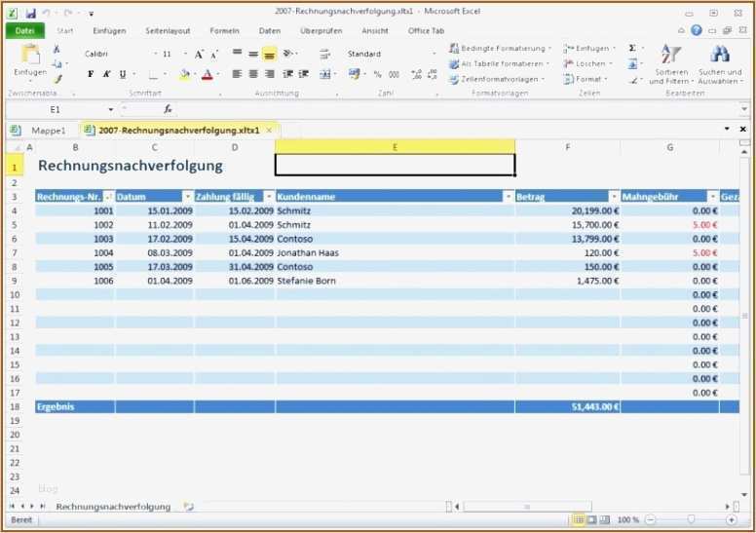Open Als Tabelle formatieren menu
The image size is (756, 533).
(x=499, y=63)
